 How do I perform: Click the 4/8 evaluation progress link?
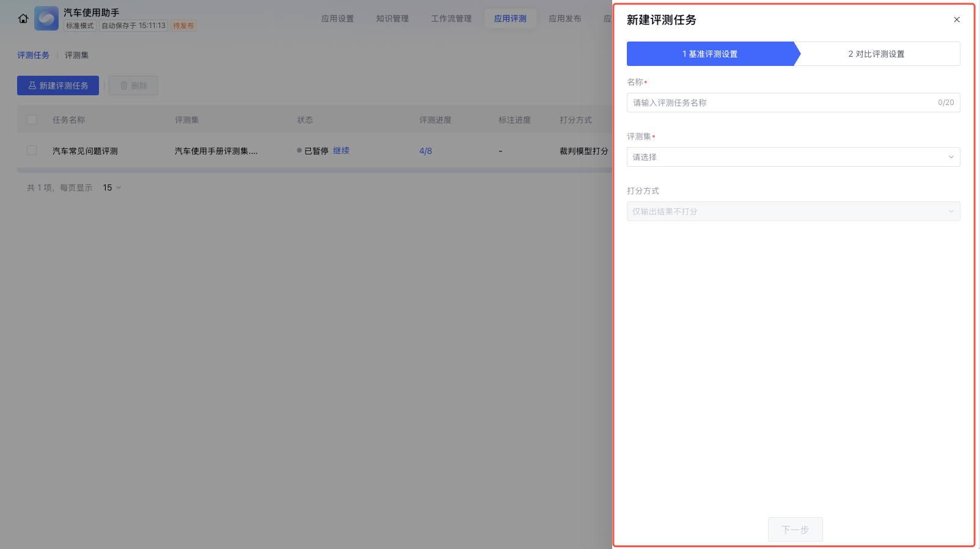click(425, 151)
